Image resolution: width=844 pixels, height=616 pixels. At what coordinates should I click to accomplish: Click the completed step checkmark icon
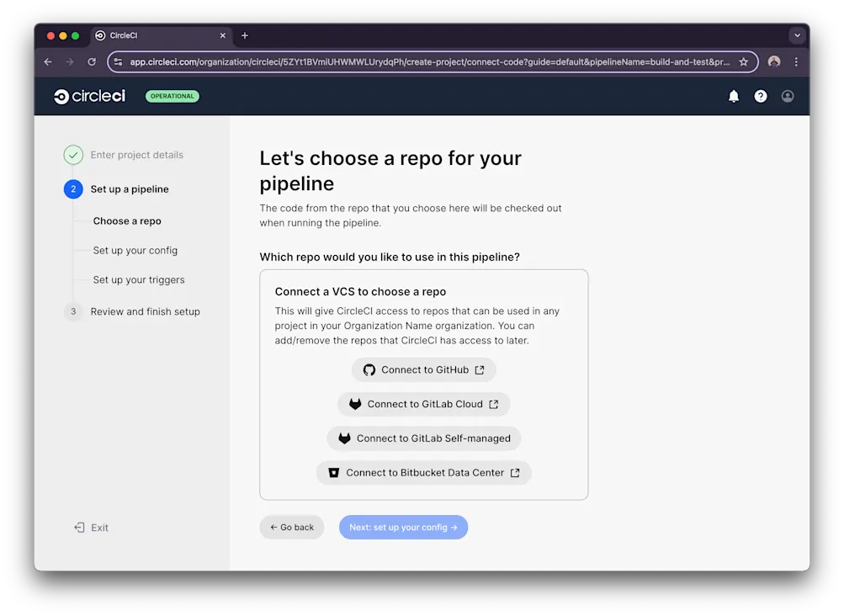[x=73, y=155]
